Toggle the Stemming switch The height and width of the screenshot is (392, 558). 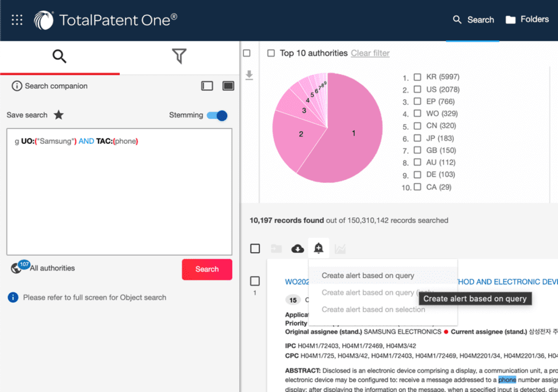point(217,115)
